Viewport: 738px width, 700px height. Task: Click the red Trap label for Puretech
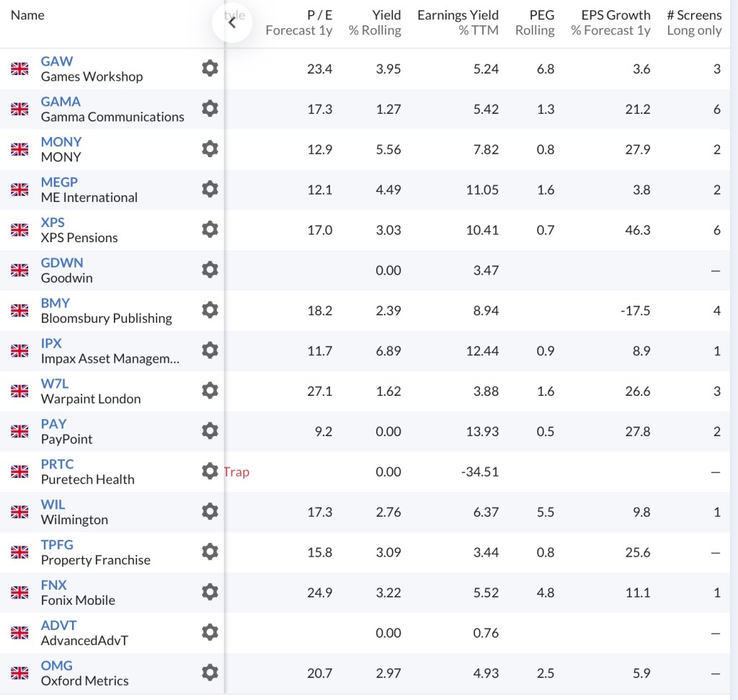[236, 471]
